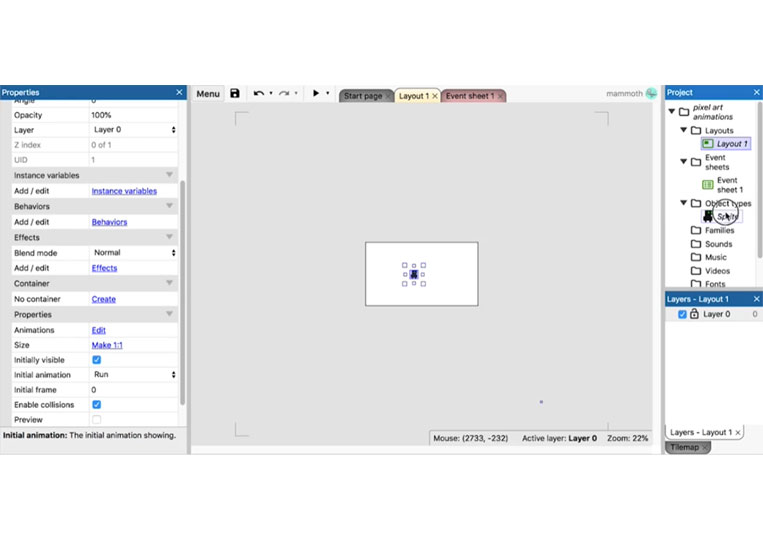This screenshot has width=763, height=541.
Task: Toggle the Enable collisions checkbox
Action: tap(96, 405)
